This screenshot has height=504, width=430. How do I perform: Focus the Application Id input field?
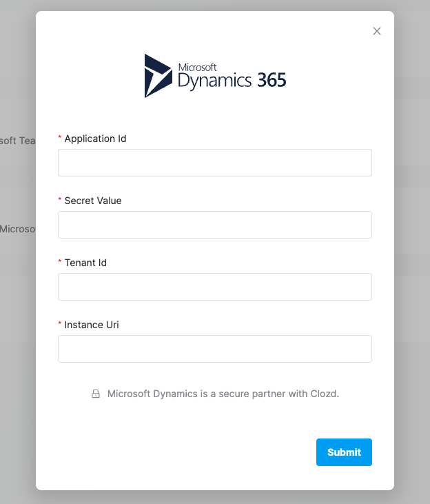point(215,163)
